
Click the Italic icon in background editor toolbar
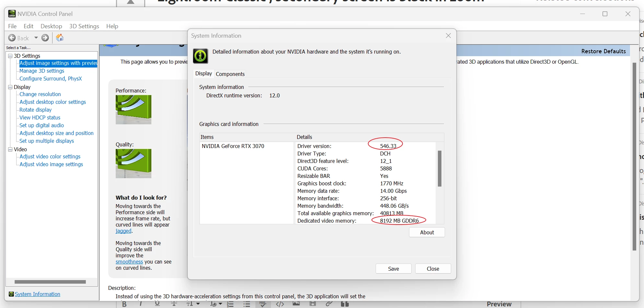140,304
